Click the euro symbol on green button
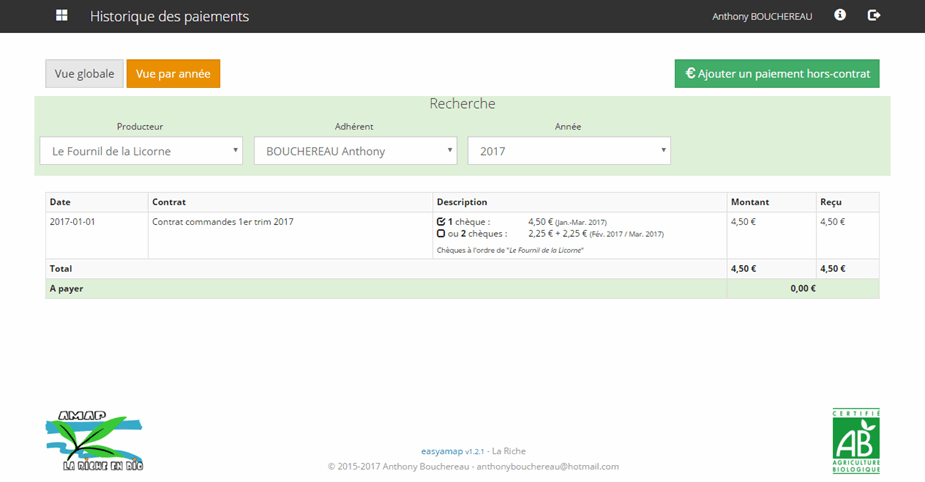925x482 pixels. [690, 73]
